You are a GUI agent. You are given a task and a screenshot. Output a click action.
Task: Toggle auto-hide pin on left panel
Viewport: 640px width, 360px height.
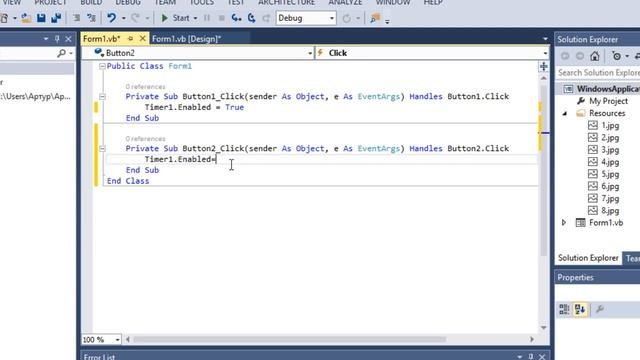57,39
